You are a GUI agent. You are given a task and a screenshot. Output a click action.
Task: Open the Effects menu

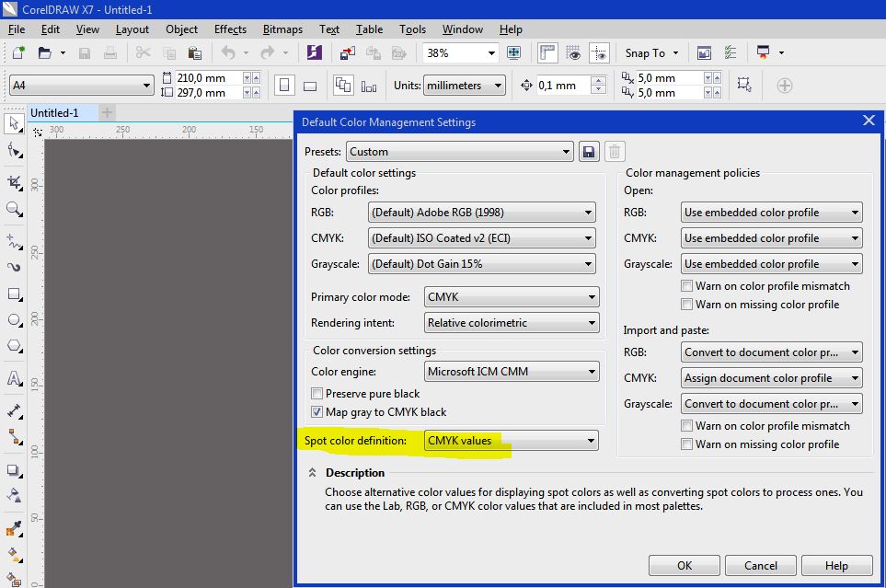[x=230, y=29]
